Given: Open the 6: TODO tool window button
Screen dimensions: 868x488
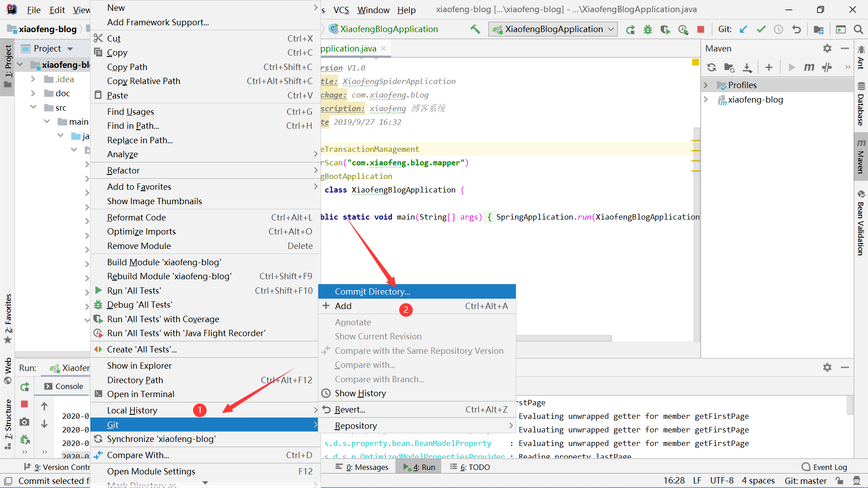Looking at the screenshot, I should 470,467.
